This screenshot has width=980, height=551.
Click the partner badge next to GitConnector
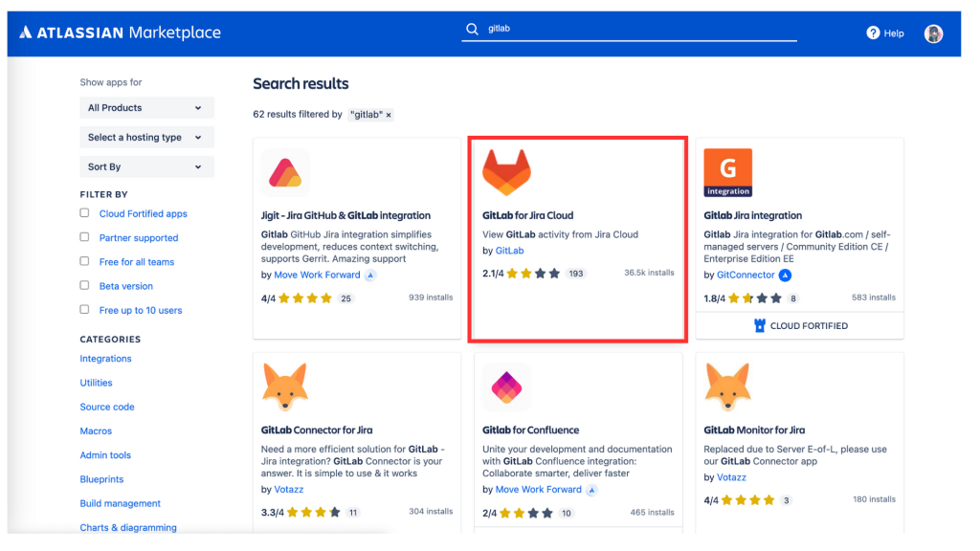[x=785, y=275]
